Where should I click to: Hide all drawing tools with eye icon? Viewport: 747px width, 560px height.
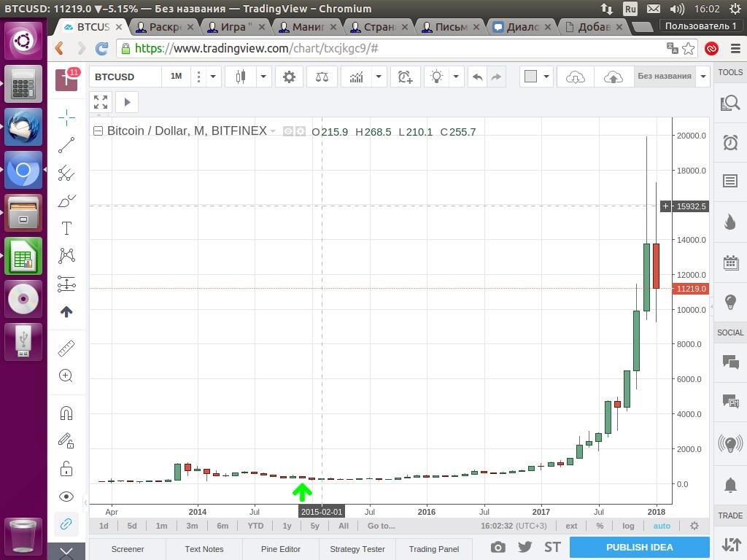pos(66,497)
